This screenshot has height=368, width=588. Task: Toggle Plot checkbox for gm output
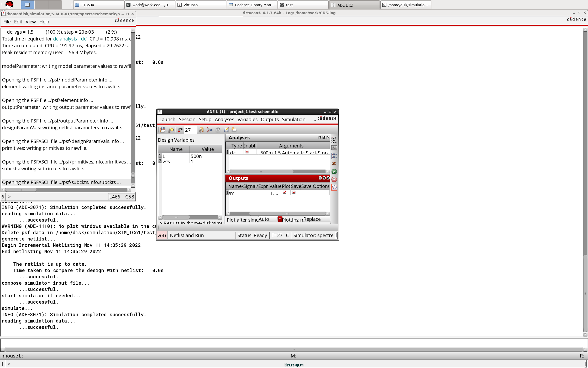[285, 192]
